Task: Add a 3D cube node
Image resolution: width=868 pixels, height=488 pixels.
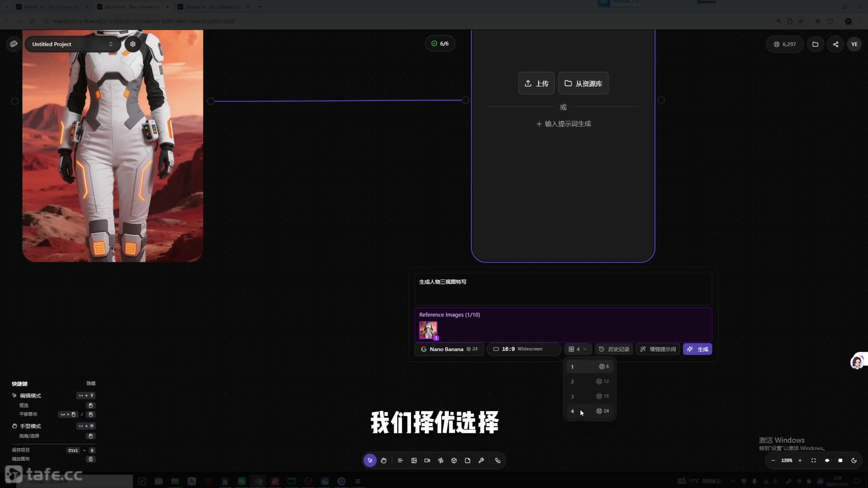Action: pyautogui.click(x=454, y=460)
